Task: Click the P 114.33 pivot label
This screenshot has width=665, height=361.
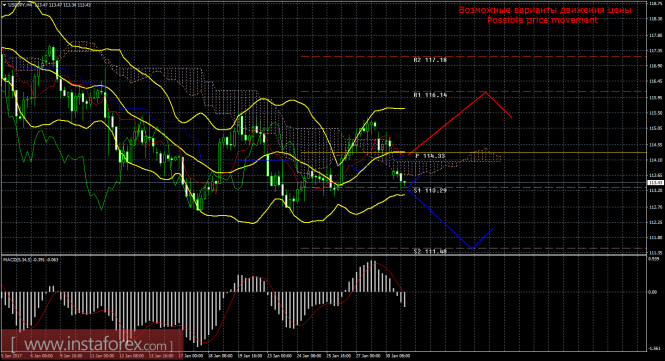Action: click(430, 156)
